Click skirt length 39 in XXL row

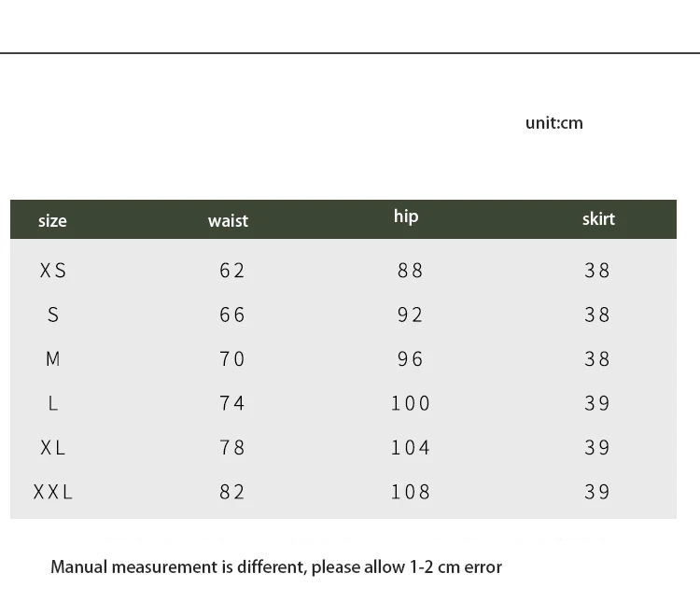click(x=597, y=492)
